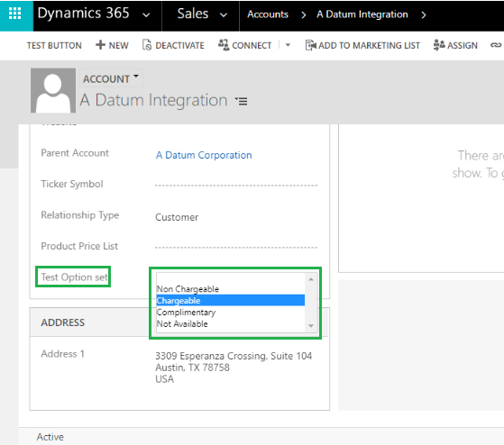
Task: Click the Assign people icon
Action: pyautogui.click(x=439, y=45)
